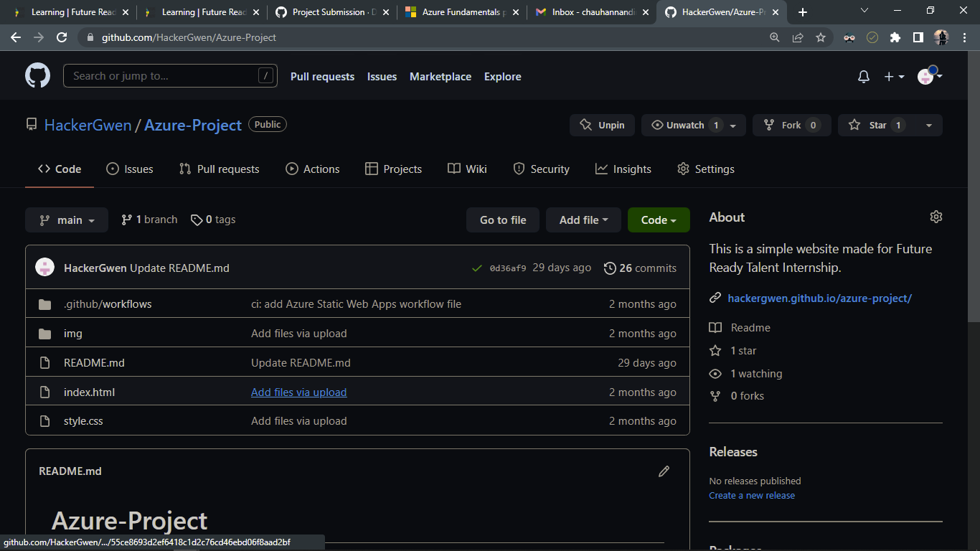Switch to the Code tab
Image resolution: width=980 pixels, height=551 pixels.
[x=60, y=169]
